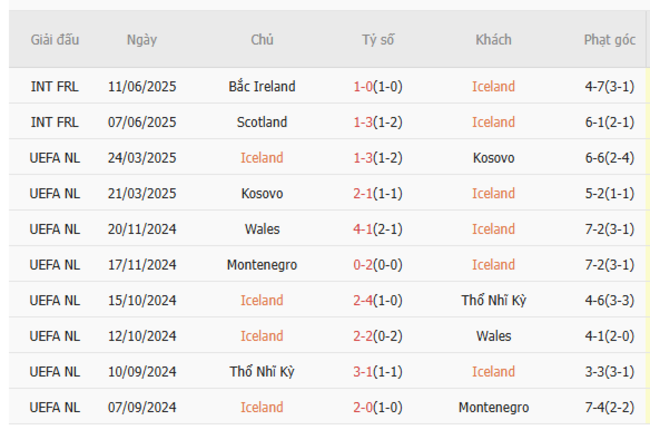The width and height of the screenshot is (650, 430).
Task: Select the Tỷ số column header
Action: pos(378,40)
